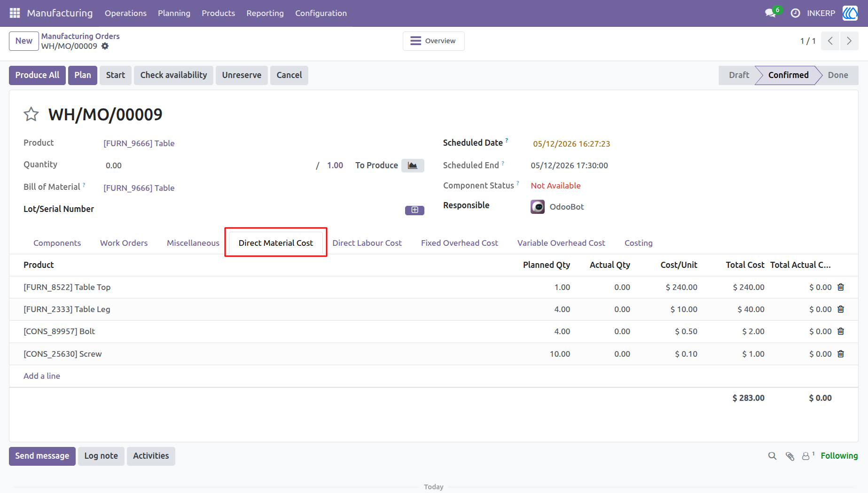Click the Following button

tap(839, 456)
